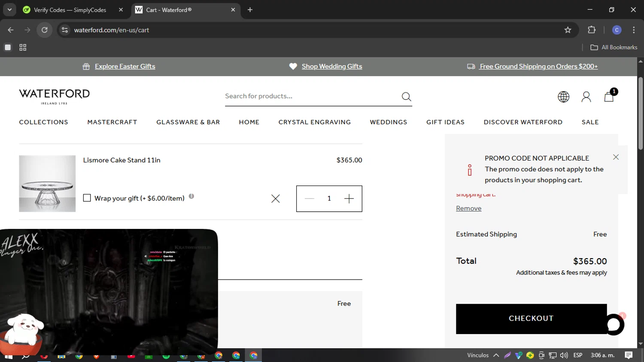Click the Estimated Shipping label
This screenshot has width=644, height=362.
coord(486,234)
